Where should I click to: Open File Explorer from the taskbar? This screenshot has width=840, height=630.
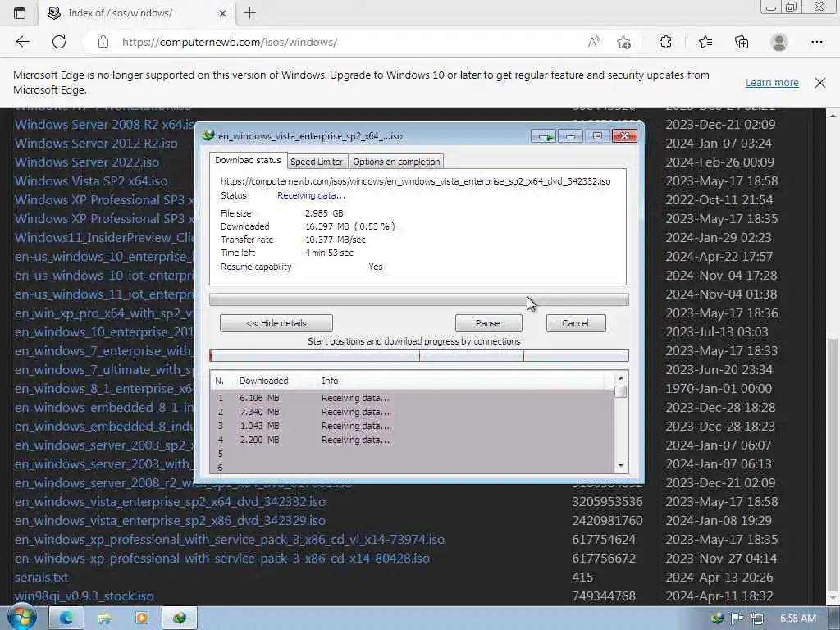pyautogui.click(x=104, y=619)
